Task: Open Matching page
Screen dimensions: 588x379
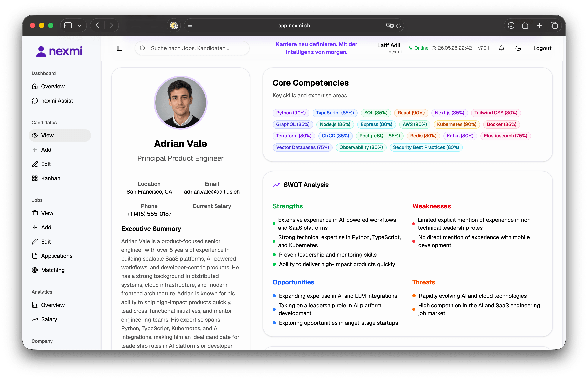Action: pos(60,270)
